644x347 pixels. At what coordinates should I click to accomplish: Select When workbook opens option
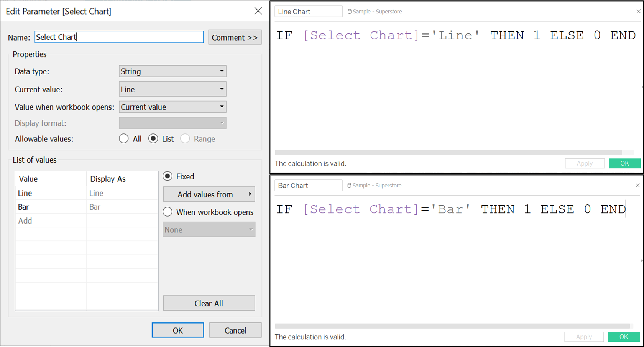coord(168,212)
